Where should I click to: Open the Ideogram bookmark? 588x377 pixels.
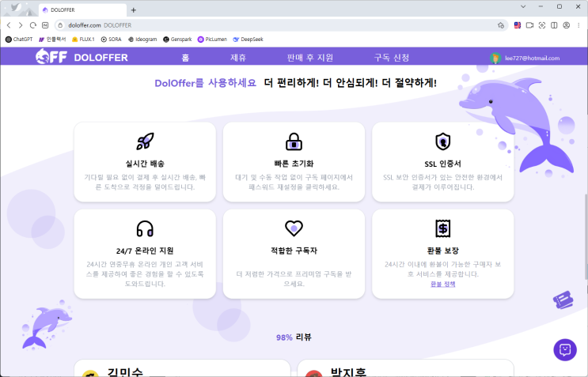coord(142,40)
